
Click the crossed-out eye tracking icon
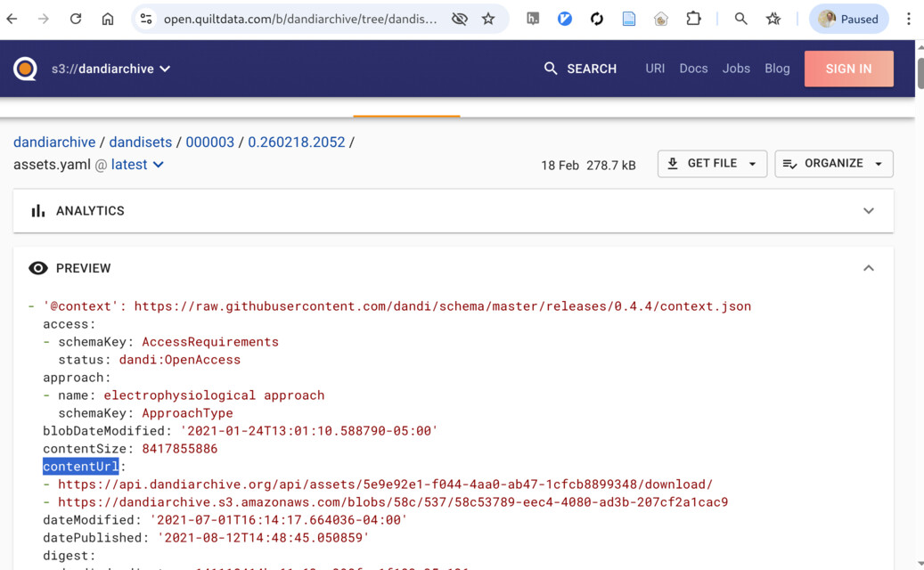(x=459, y=19)
